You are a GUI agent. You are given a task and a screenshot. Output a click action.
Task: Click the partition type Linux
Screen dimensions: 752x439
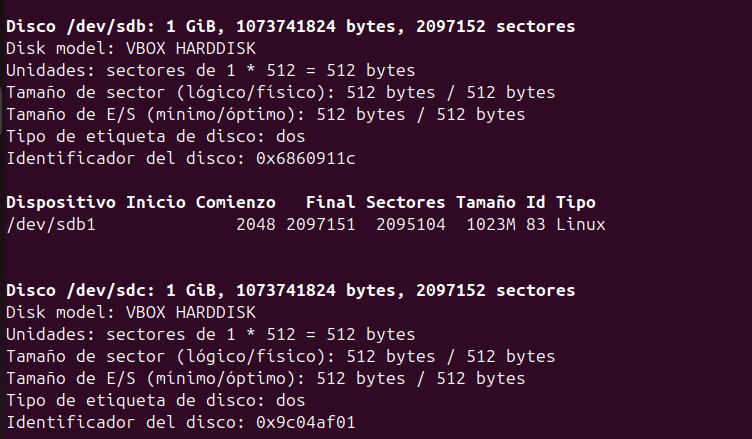[x=580, y=225]
